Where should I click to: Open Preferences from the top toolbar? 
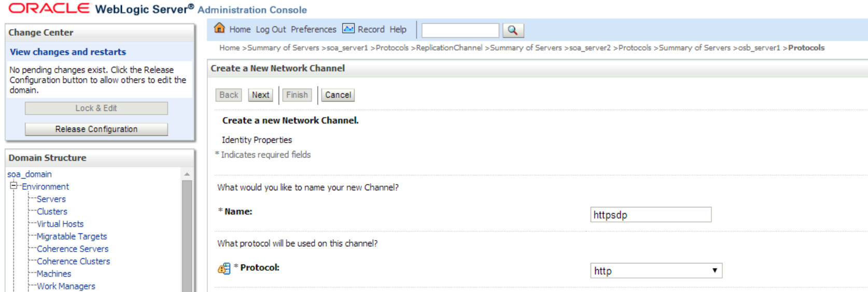tap(313, 30)
